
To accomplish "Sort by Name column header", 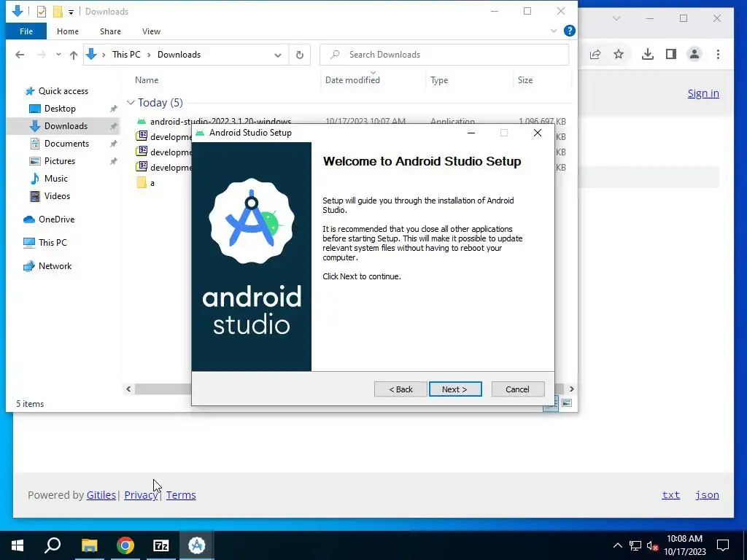I will (146, 80).
